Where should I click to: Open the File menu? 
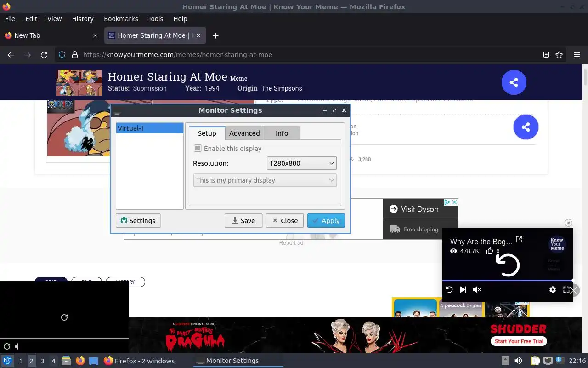pos(10,19)
